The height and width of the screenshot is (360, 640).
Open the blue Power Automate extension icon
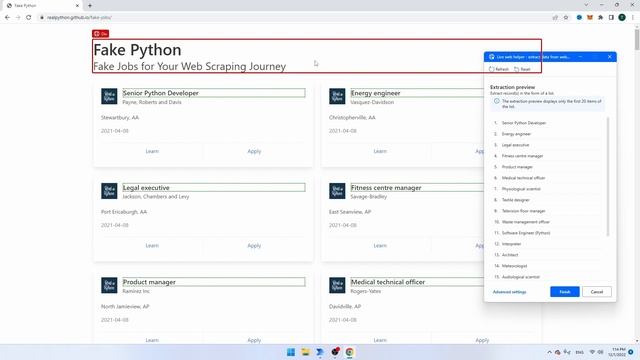click(579, 18)
